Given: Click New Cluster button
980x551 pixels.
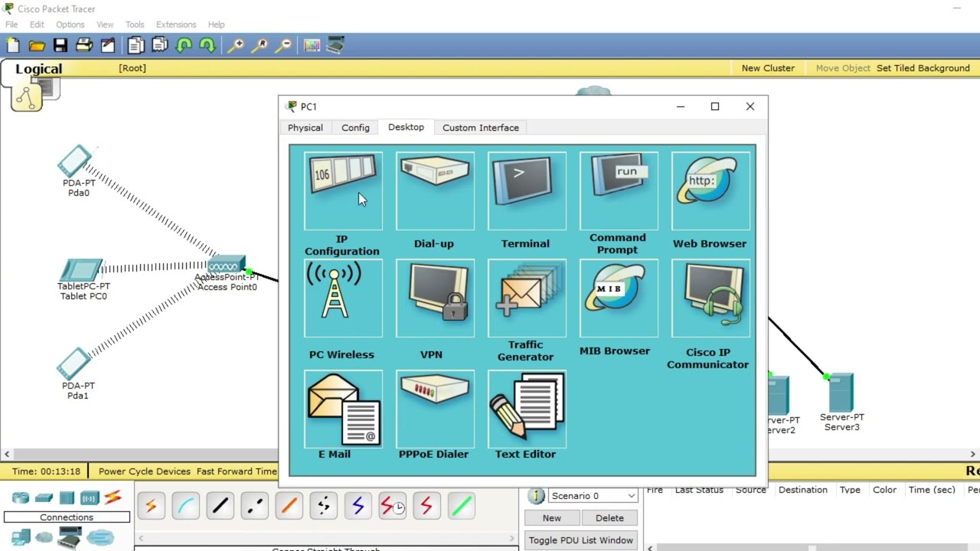Looking at the screenshot, I should point(768,68).
